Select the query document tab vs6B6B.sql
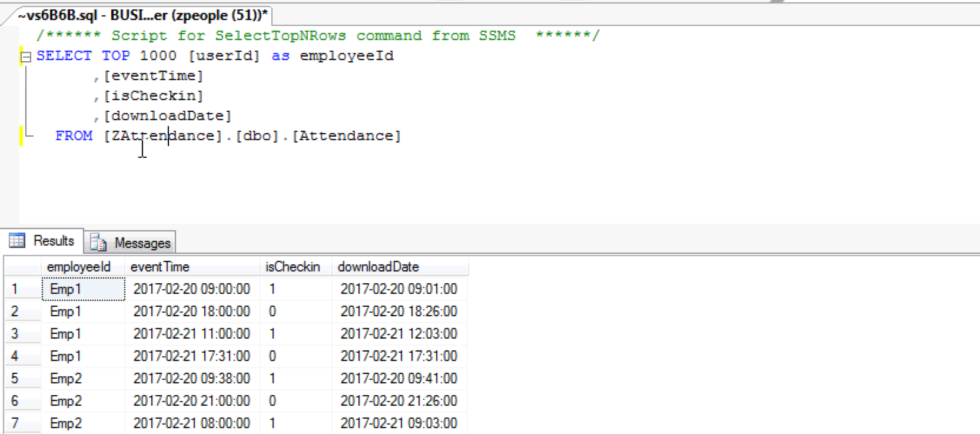 (x=142, y=15)
